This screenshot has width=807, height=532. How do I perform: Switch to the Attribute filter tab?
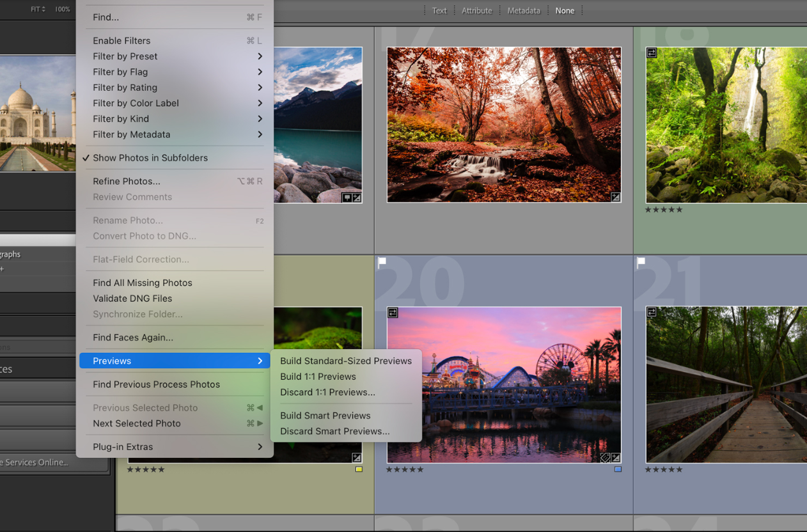(476, 10)
